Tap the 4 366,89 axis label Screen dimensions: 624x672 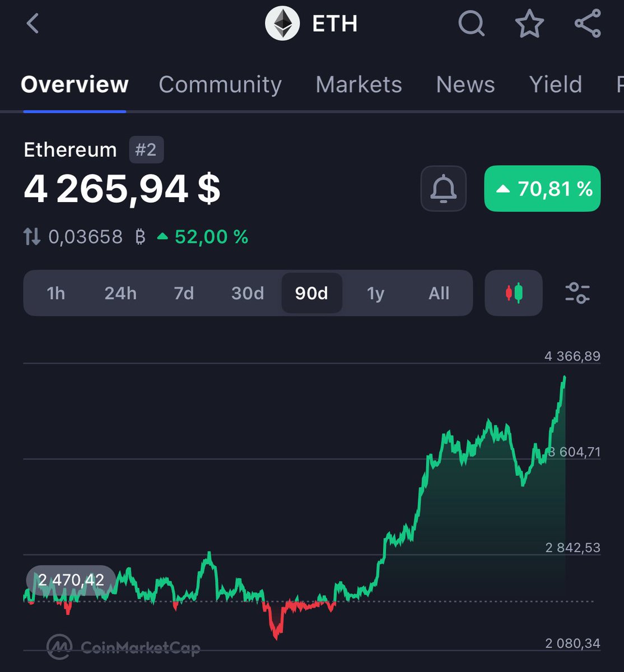click(x=572, y=356)
